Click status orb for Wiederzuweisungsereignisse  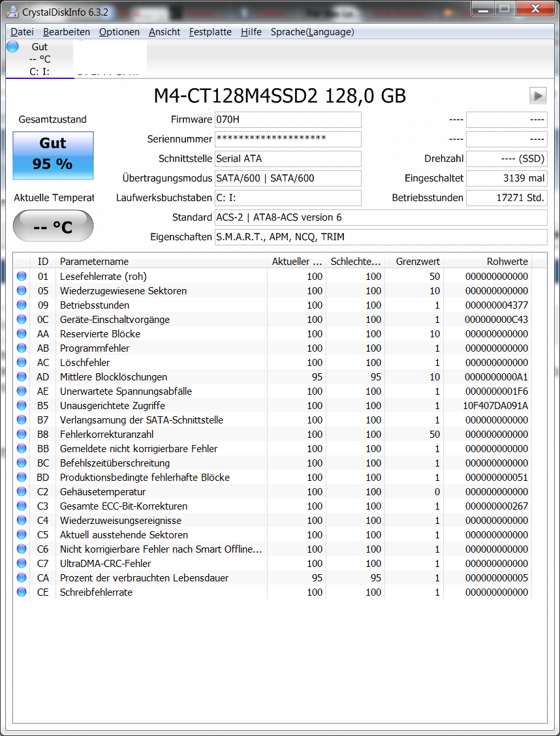[21, 520]
